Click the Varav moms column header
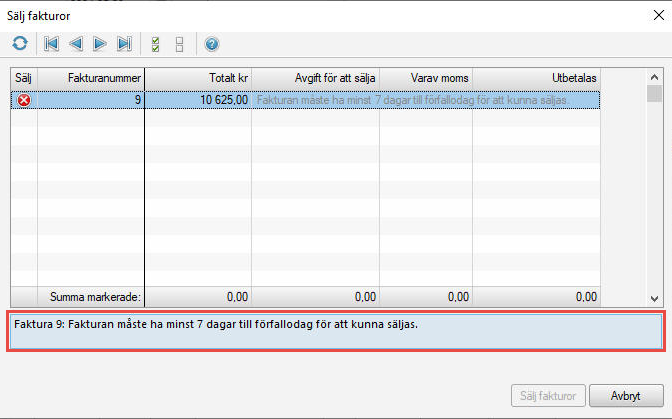The height and width of the screenshot is (419, 672). coord(426,78)
